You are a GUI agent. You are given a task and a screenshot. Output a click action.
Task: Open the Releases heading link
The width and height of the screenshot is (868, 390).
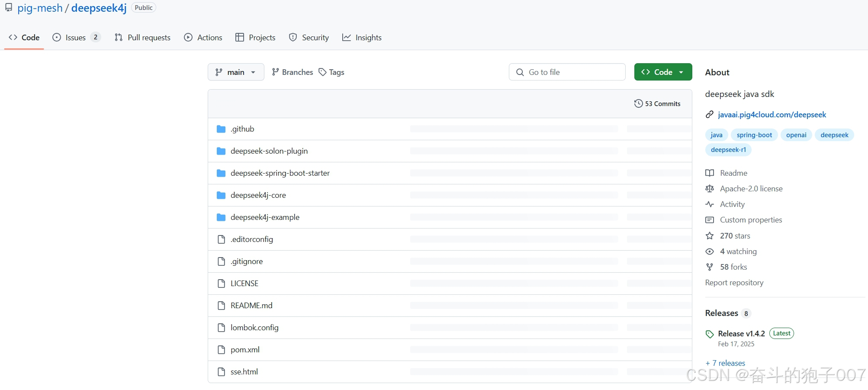point(721,313)
